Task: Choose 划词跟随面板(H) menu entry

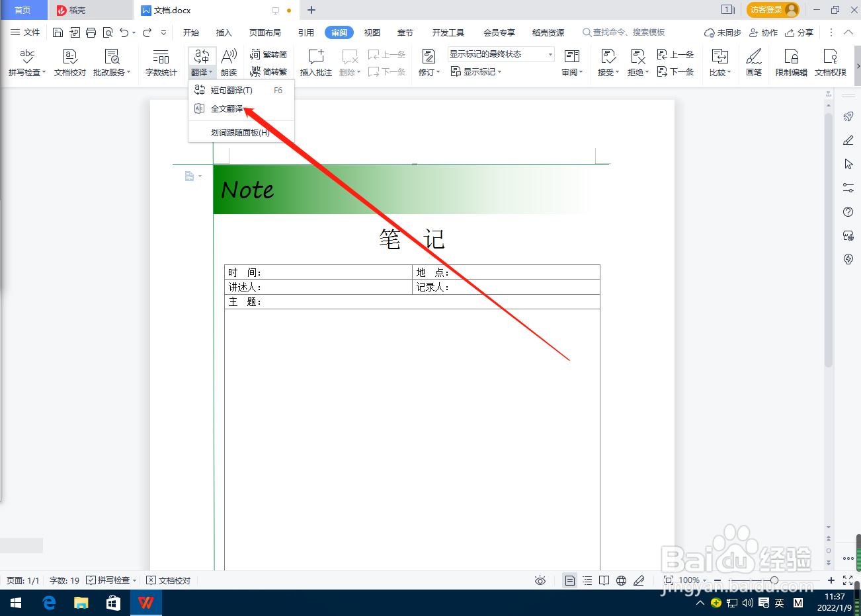Action: 241,132
